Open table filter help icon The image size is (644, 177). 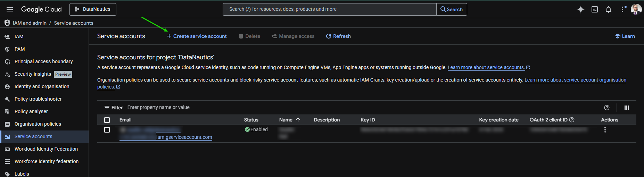tap(607, 108)
